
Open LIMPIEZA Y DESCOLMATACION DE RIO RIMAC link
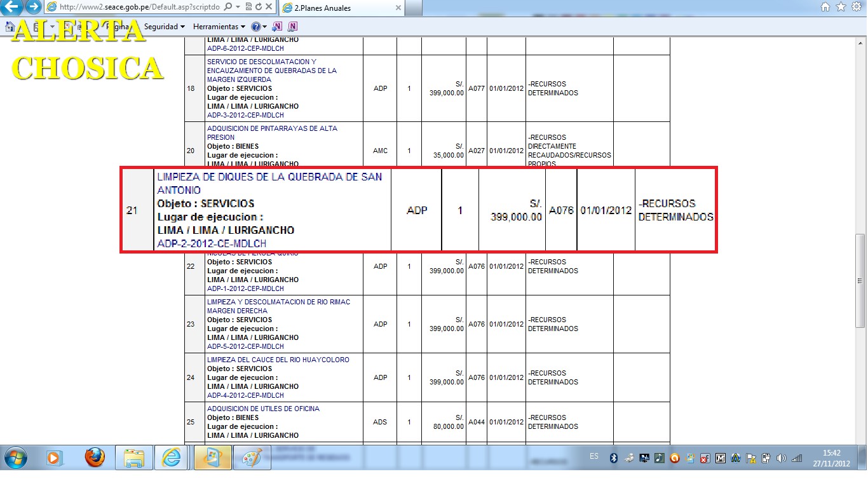(x=278, y=306)
